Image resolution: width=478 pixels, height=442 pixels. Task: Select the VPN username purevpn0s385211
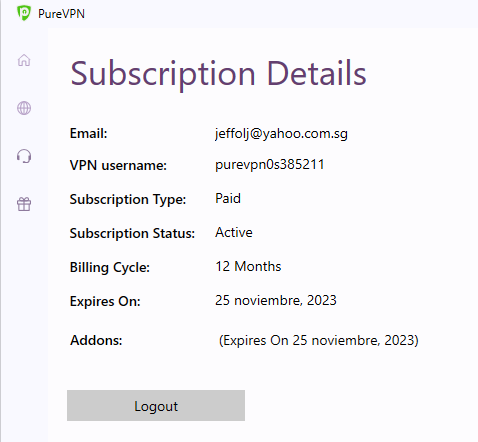pos(270,165)
